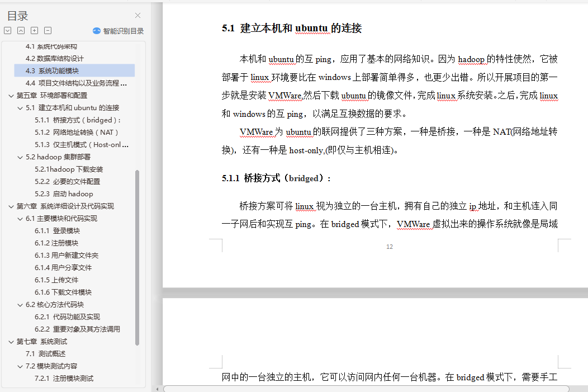Jump to 第六章 系统详细设计及代码实现
The height and width of the screenshot is (392, 588).
pyautogui.click(x=65, y=206)
